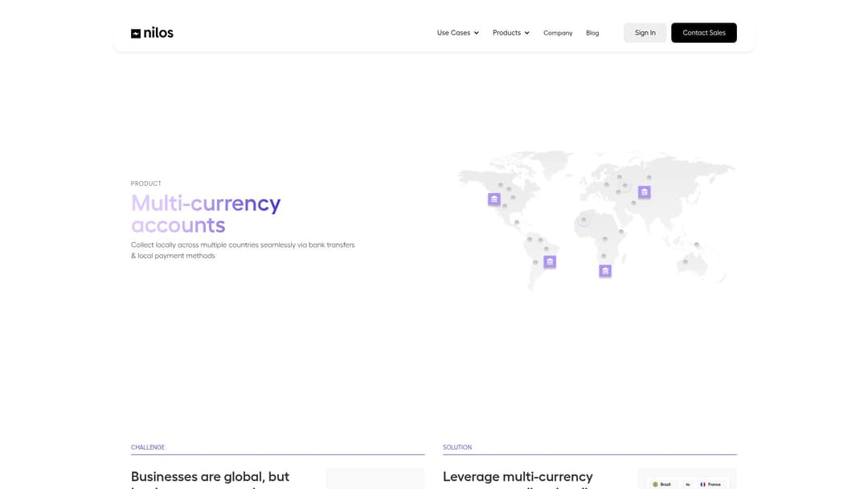Click the 'Collect locally across multiple countries' description
868x489 pixels.
243,250
